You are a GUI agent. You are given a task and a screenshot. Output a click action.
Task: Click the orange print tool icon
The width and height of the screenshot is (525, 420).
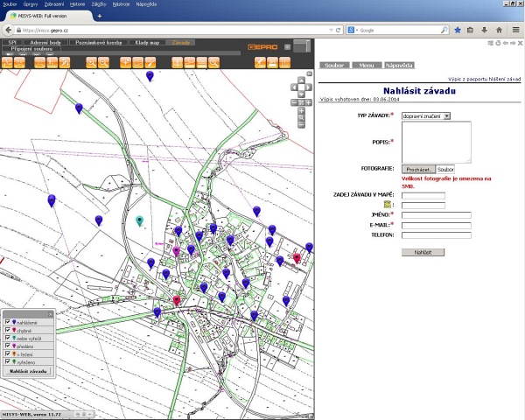click(x=272, y=63)
